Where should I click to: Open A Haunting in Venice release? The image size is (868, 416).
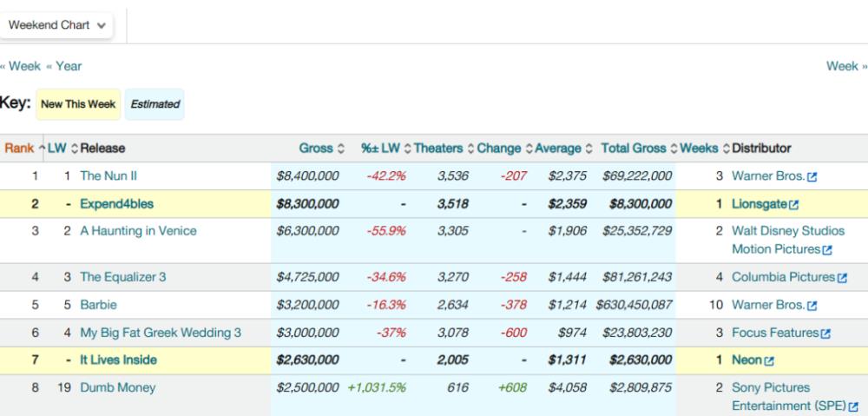138,231
